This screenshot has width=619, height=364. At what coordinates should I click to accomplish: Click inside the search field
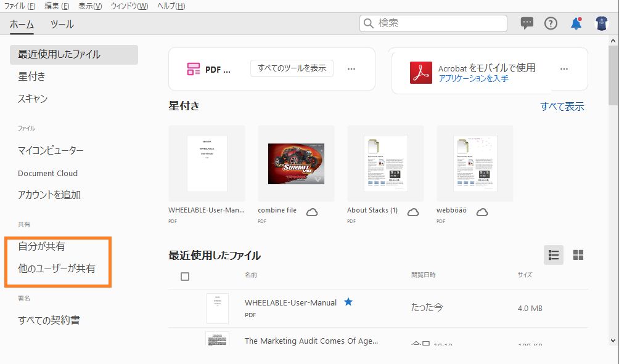coord(432,23)
